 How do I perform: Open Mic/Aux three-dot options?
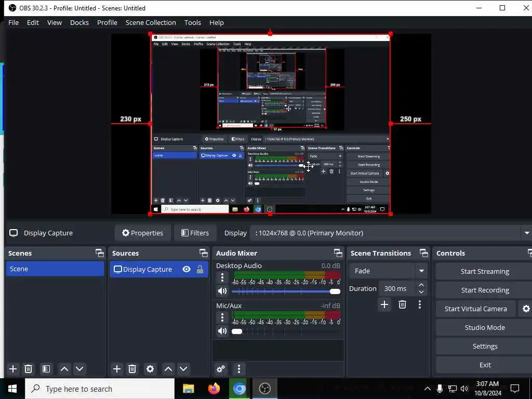[x=222, y=317]
